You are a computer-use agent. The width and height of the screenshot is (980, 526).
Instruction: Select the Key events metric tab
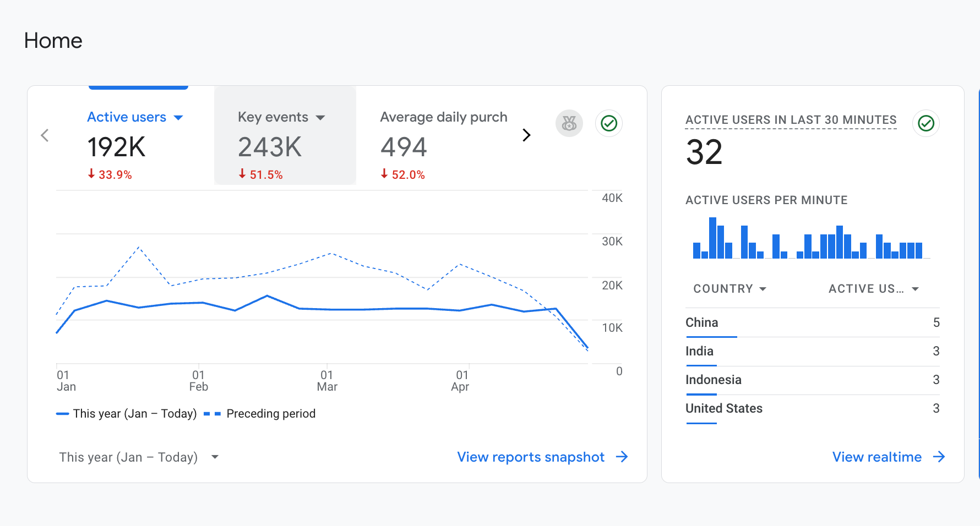pyautogui.click(x=285, y=135)
